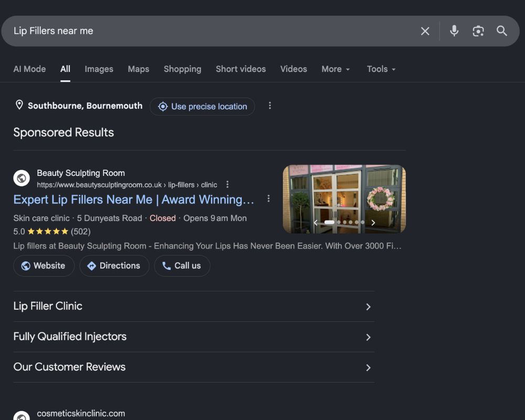Viewport: 525px width, 420px height.
Task: Click the (502) reviews count
Action: pyautogui.click(x=81, y=232)
